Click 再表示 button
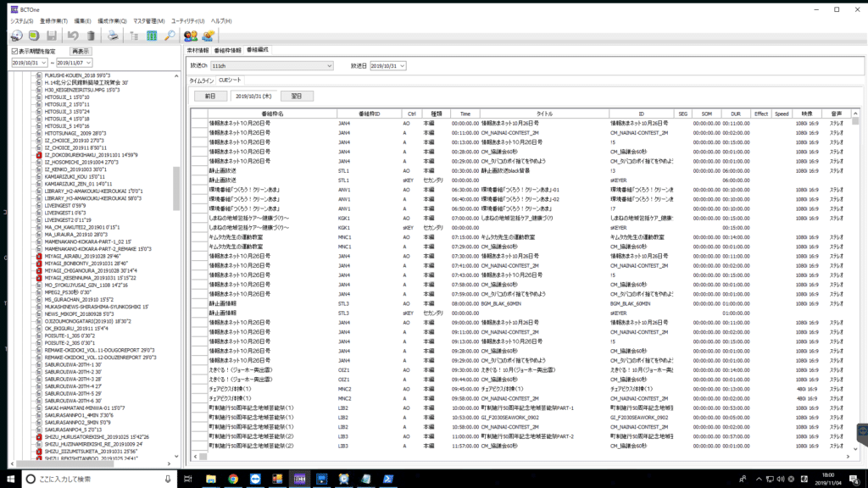Image resolution: width=868 pixels, height=488 pixels. coord(81,52)
